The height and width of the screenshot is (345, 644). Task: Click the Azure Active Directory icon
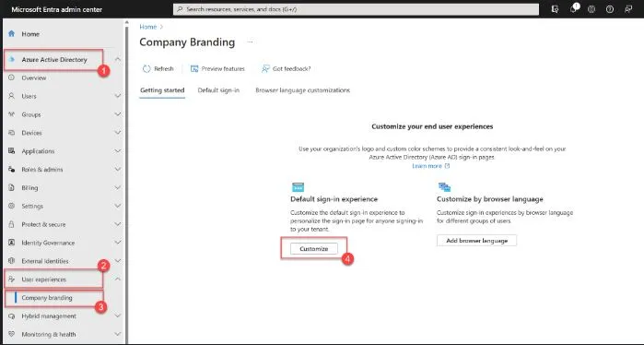[x=11, y=60]
